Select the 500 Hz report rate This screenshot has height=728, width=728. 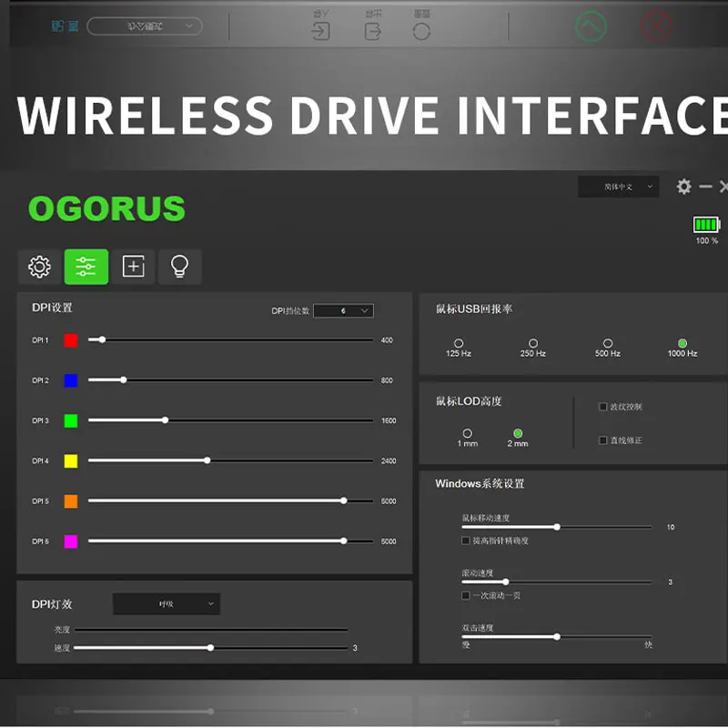(608, 343)
